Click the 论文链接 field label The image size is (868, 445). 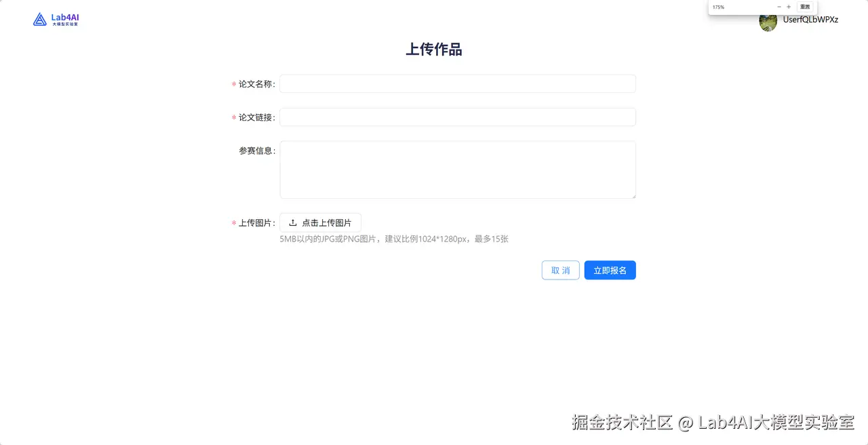pos(256,117)
